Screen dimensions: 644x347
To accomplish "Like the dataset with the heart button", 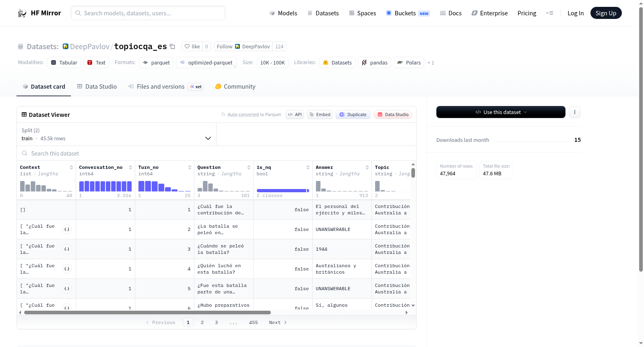I will pyautogui.click(x=192, y=46).
